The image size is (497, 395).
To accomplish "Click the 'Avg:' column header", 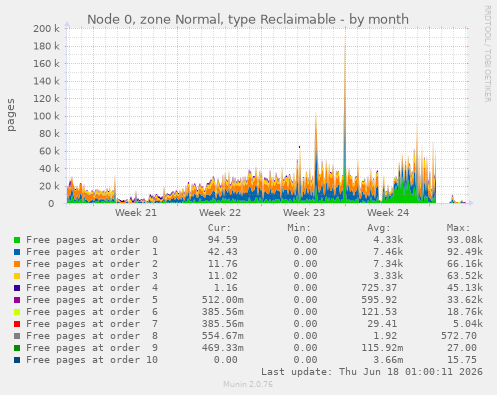I will 379,228.
